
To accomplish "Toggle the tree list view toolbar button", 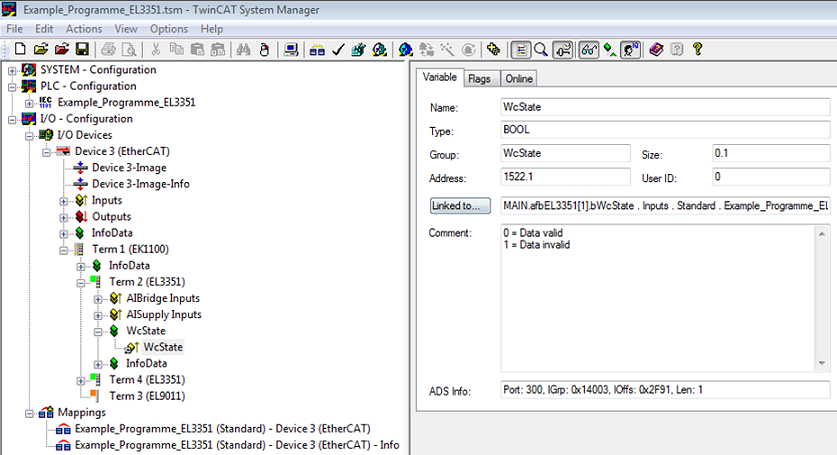I will (521, 50).
